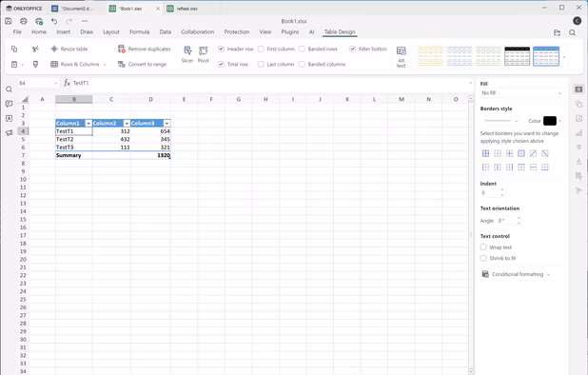Switch to the Collaboration tab
588x375 pixels.
tap(198, 31)
